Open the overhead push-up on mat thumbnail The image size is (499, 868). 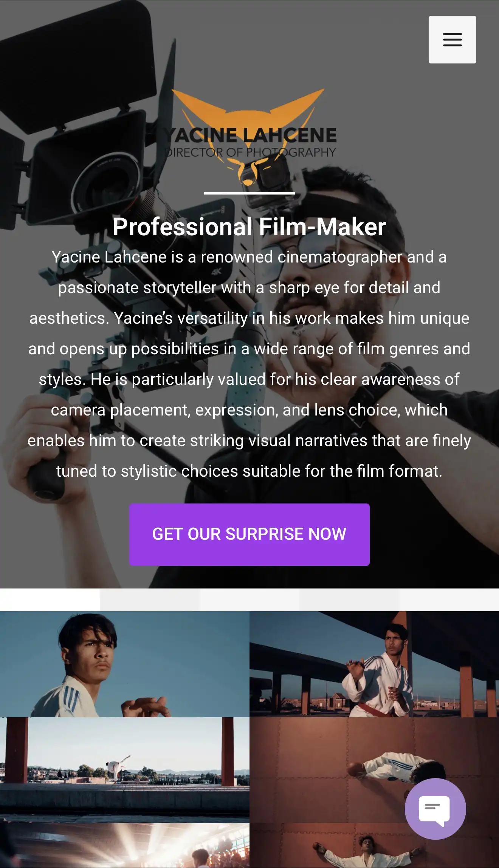click(374, 770)
